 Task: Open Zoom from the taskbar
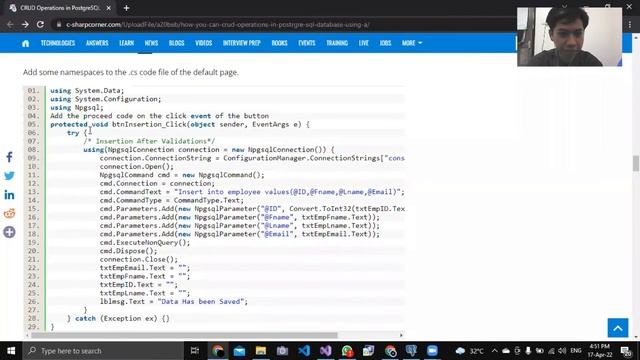click(x=432, y=351)
